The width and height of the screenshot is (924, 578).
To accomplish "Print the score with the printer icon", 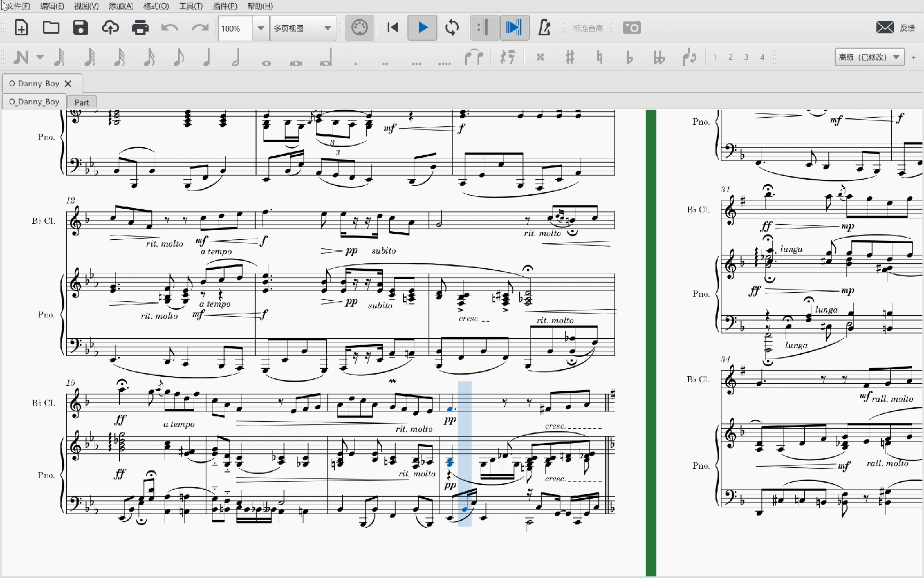I will [x=140, y=28].
